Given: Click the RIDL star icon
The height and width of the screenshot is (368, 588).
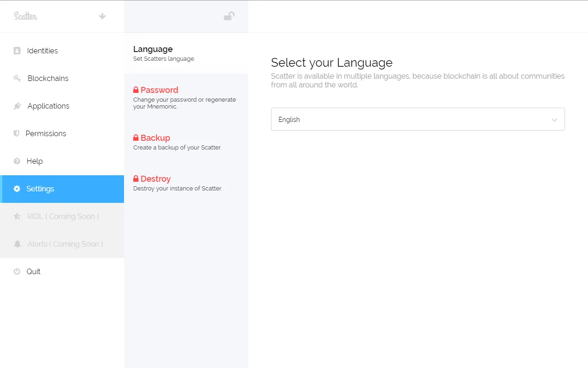Looking at the screenshot, I should tap(17, 216).
